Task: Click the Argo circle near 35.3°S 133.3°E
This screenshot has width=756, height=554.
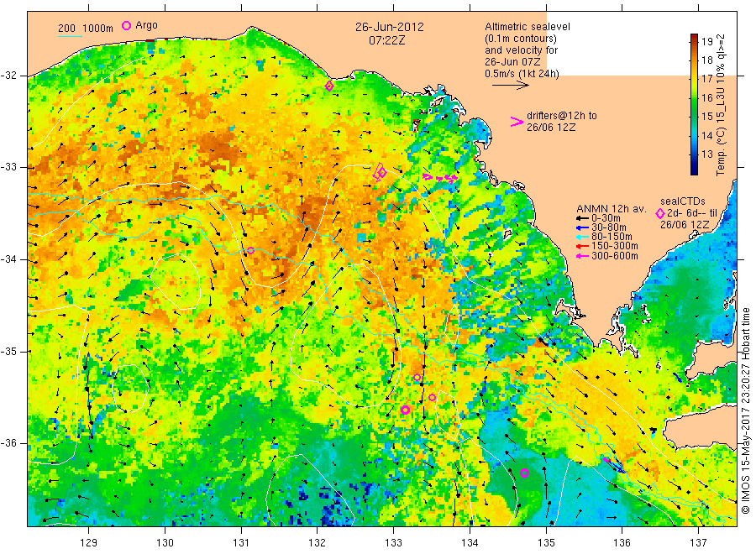Action: (x=417, y=378)
